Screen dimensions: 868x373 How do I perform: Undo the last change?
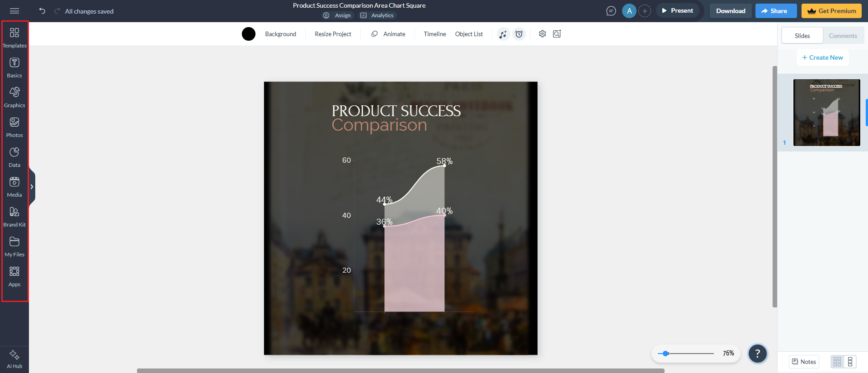(42, 11)
